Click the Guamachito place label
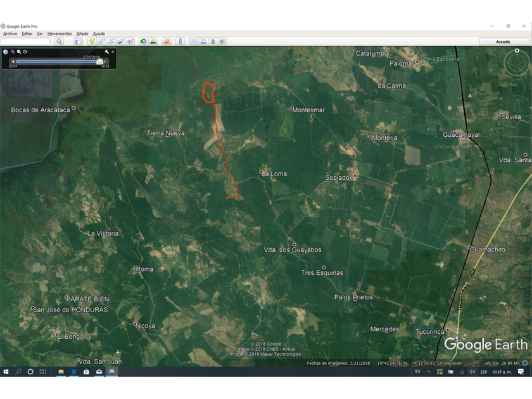Viewport: 532px width, 399px height. click(488, 250)
